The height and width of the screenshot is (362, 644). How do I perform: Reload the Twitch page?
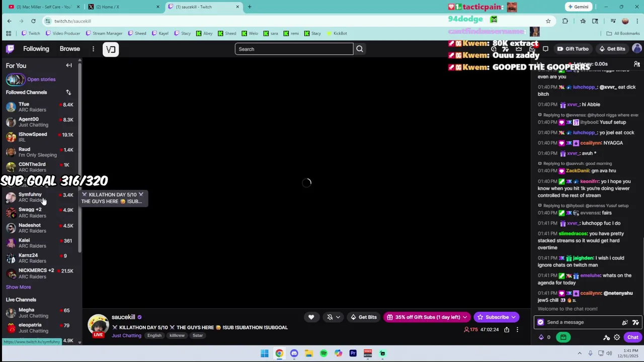(x=33, y=21)
